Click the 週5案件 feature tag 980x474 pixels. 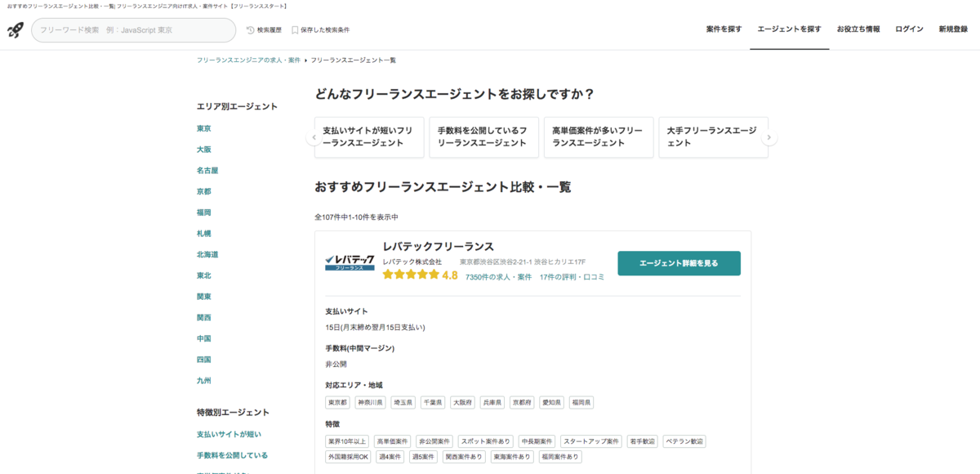pyautogui.click(x=424, y=457)
